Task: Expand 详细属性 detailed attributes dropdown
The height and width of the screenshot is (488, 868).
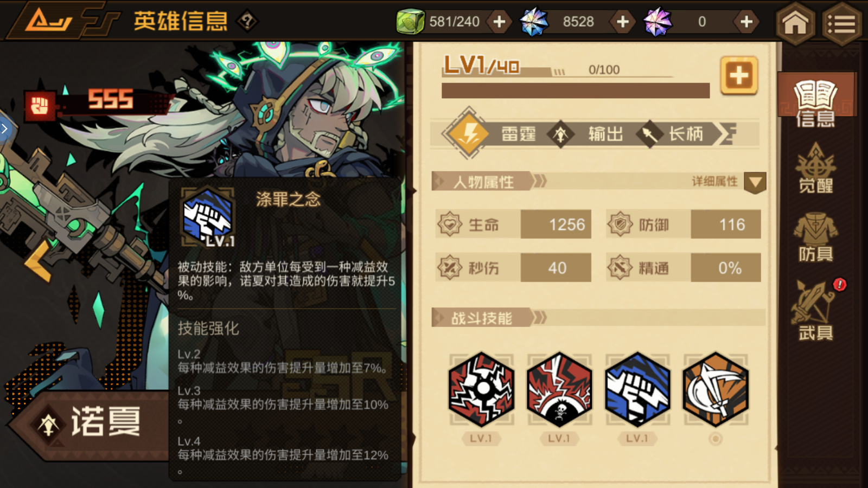Action: pyautogui.click(x=755, y=183)
